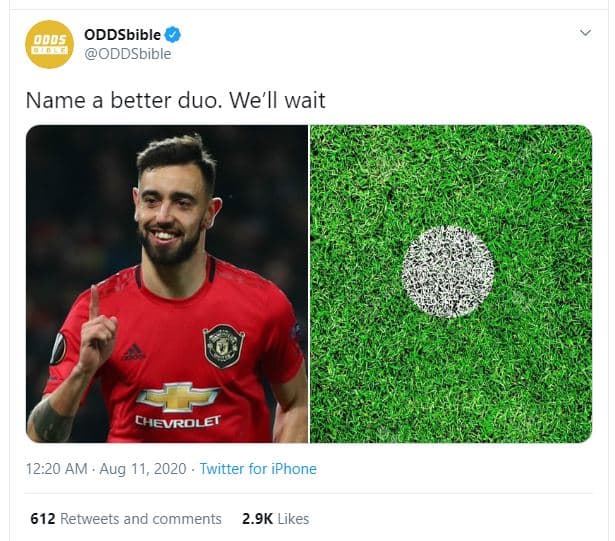The width and height of the screenshot is (615, 541).
Task: Open the ODDSbible profile avatar
Action: 49,44
